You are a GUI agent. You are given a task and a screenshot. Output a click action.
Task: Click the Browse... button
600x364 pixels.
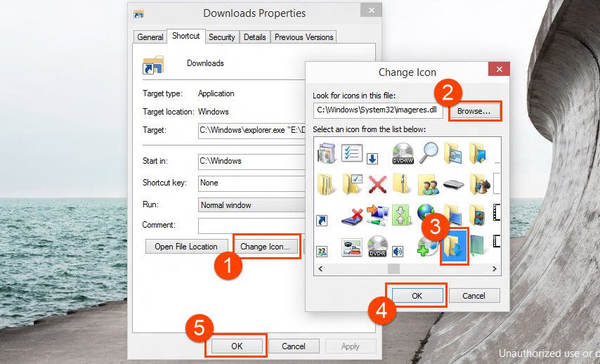[474, 111]
